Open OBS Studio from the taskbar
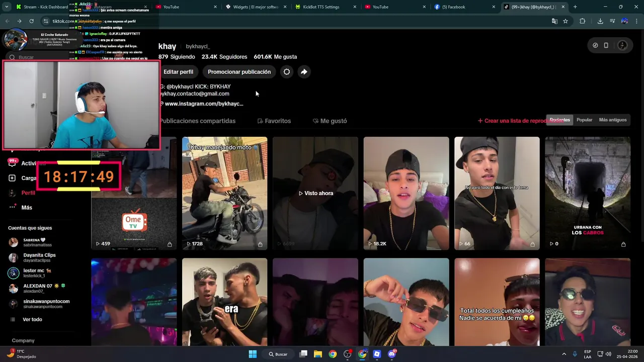 (x=347, y=354)
